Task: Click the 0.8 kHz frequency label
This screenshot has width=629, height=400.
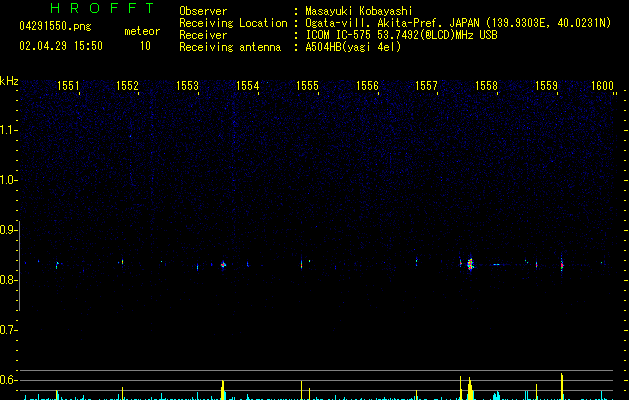Action: click(9, 280)
